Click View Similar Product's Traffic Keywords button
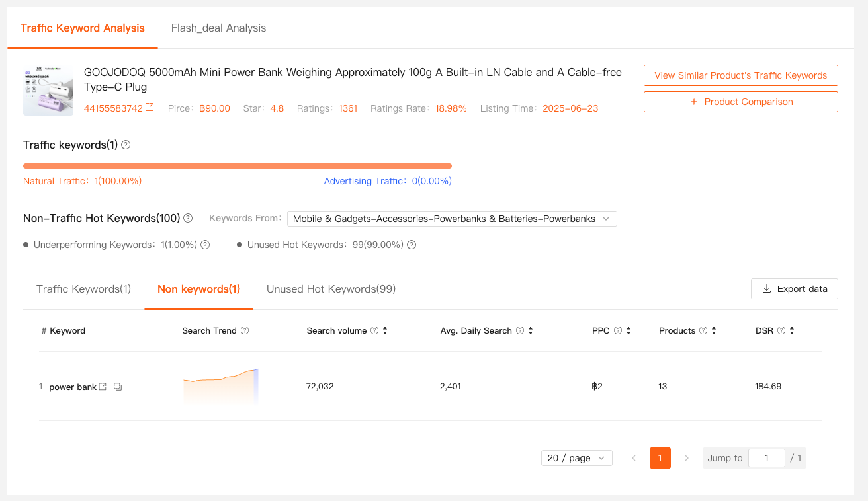 click(x=740, y=75)
